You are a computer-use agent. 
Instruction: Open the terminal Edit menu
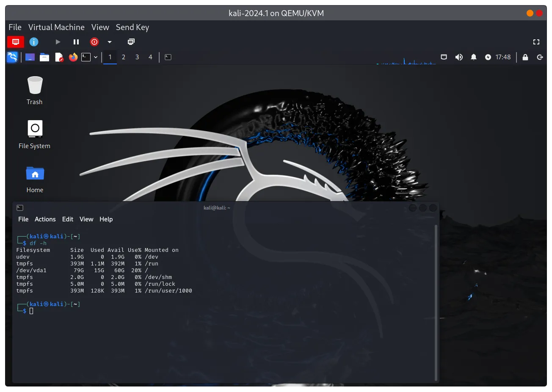pyautogui.click(x=68, y=219)
